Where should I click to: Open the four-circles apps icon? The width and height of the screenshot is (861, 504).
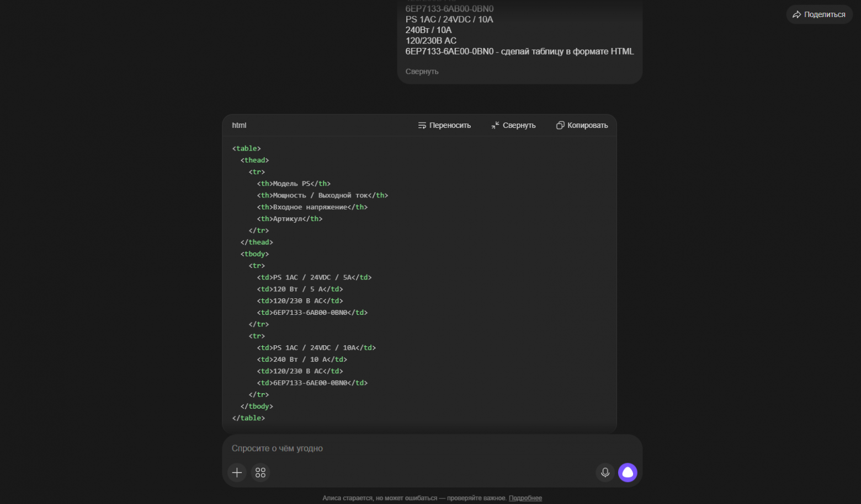261,473
